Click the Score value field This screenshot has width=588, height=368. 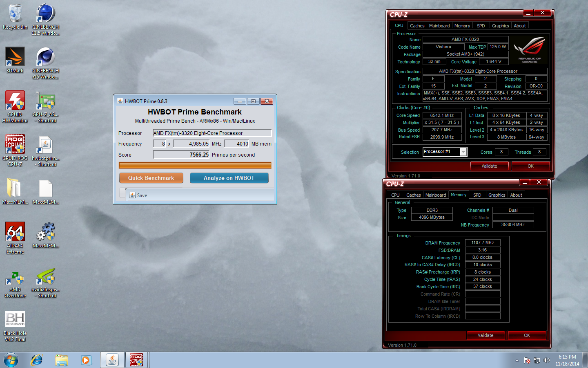pos(181,155)
